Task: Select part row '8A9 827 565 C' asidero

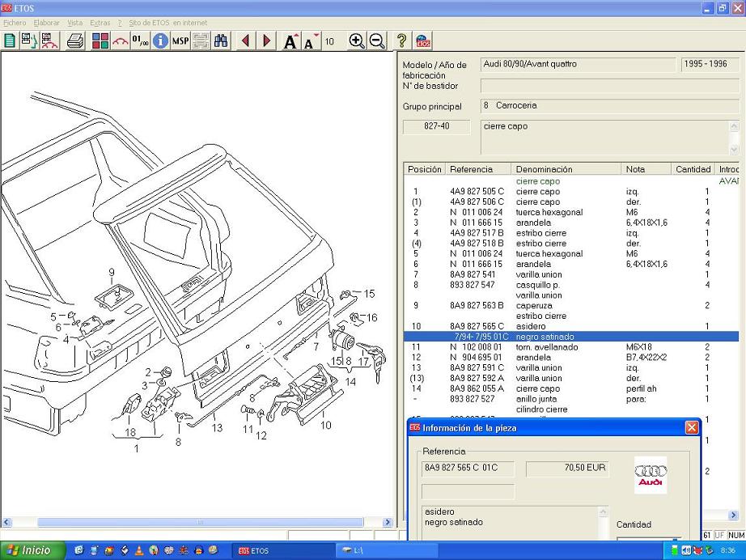Action: coord(571,326)
